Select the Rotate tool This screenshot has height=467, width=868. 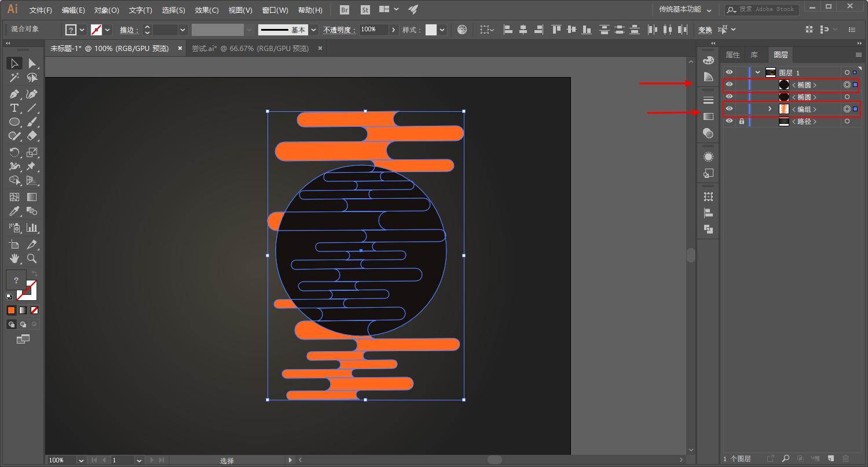coord(14,152)
